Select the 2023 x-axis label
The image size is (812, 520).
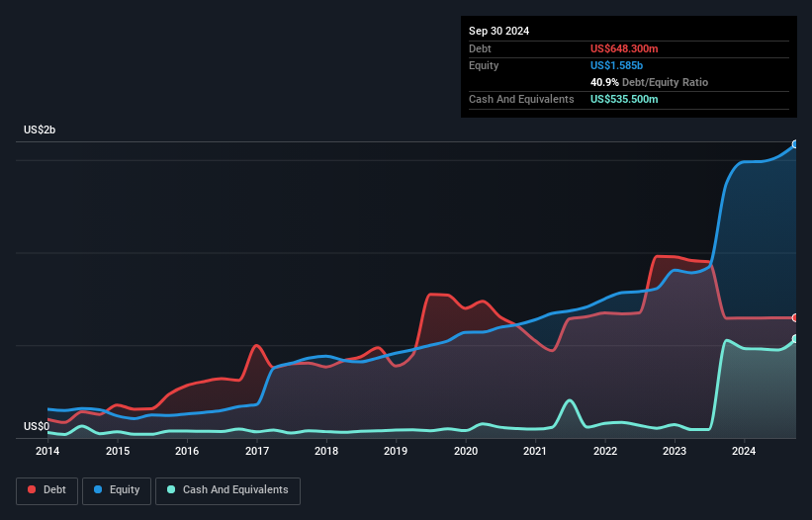(675, 451)
